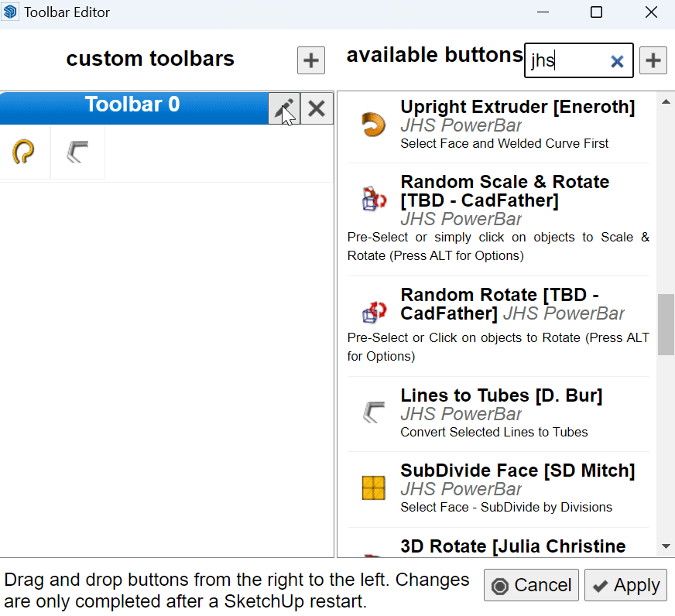Click the scroll down arrow of available buttons list
The height and width of the screenshot is (616, 675).
click(x=666, y=546)
